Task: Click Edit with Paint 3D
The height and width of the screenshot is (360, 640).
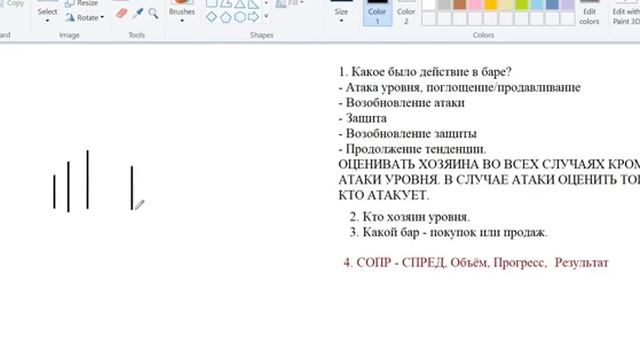Action: [625, 13]
